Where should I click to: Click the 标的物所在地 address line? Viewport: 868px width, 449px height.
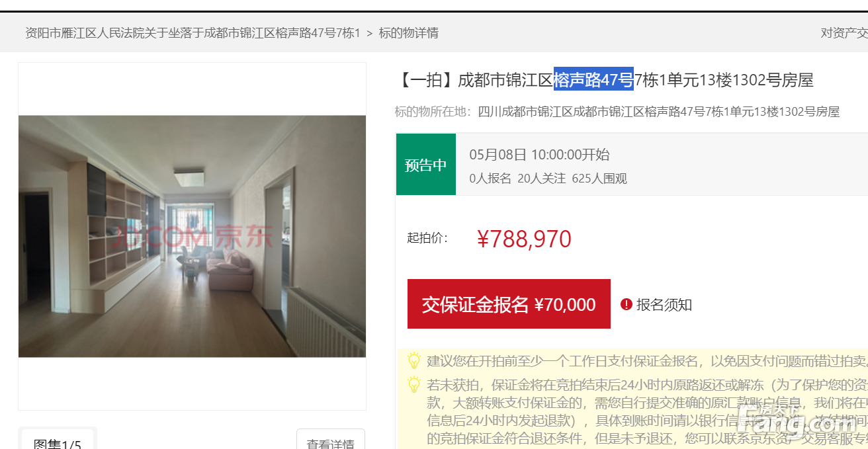click(617, 112)
